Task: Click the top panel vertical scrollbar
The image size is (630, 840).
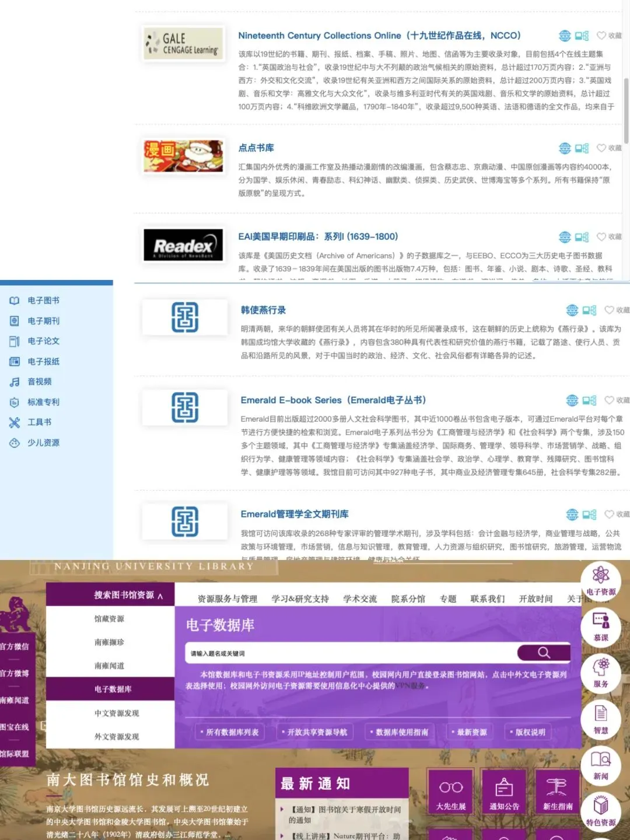Action: click(626, 111)
